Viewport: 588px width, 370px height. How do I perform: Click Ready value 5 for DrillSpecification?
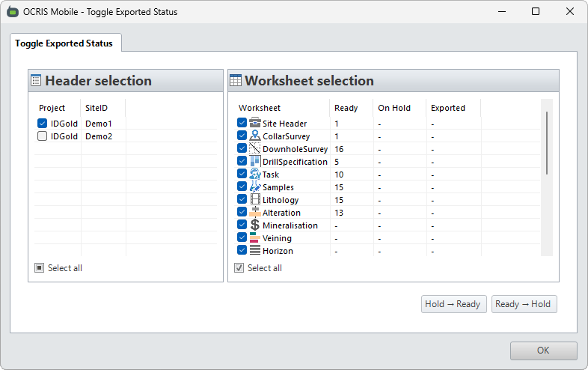(x=337, y=162)
